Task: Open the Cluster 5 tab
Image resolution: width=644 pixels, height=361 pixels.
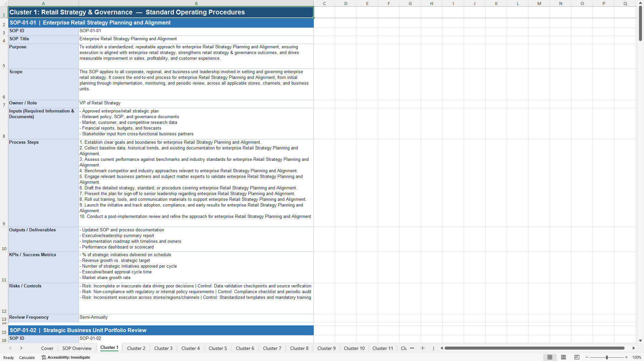Action: pyautogui.click(x=218, y=348)
